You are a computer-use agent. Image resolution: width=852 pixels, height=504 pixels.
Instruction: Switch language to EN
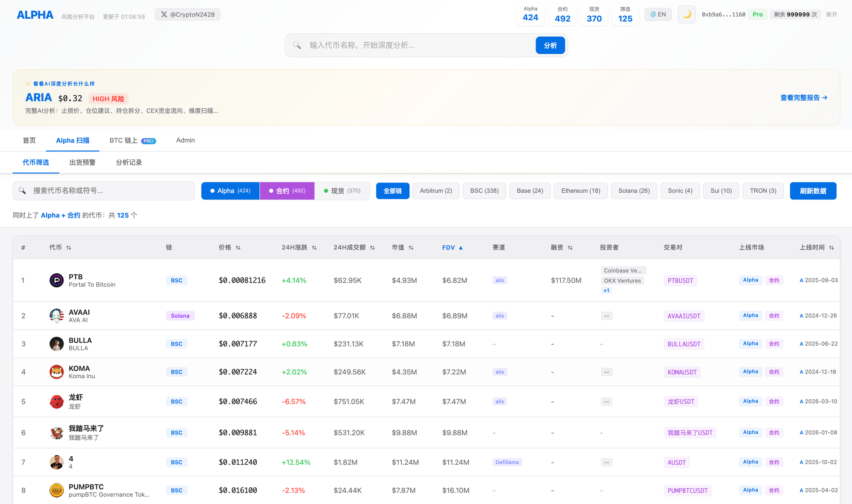click(x=658, y=14)
